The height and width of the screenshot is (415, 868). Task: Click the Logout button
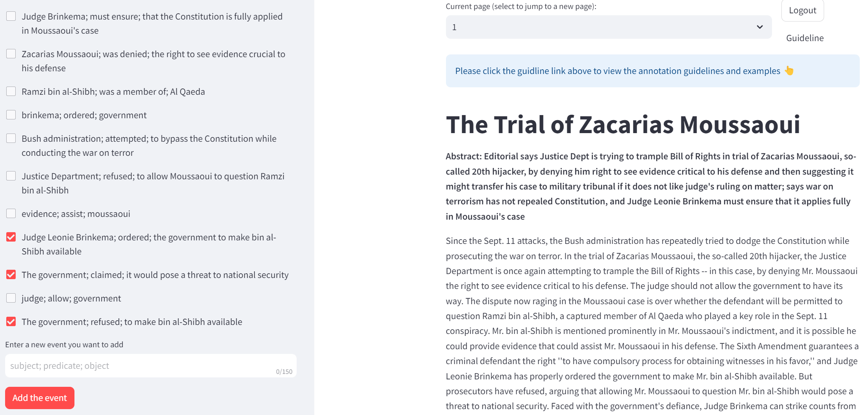[802, 11]
